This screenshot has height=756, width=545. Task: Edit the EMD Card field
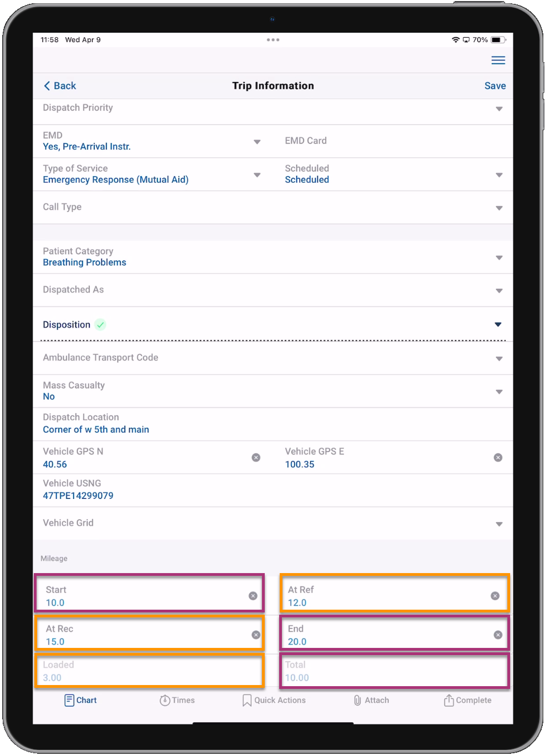(x=394, y=141)
